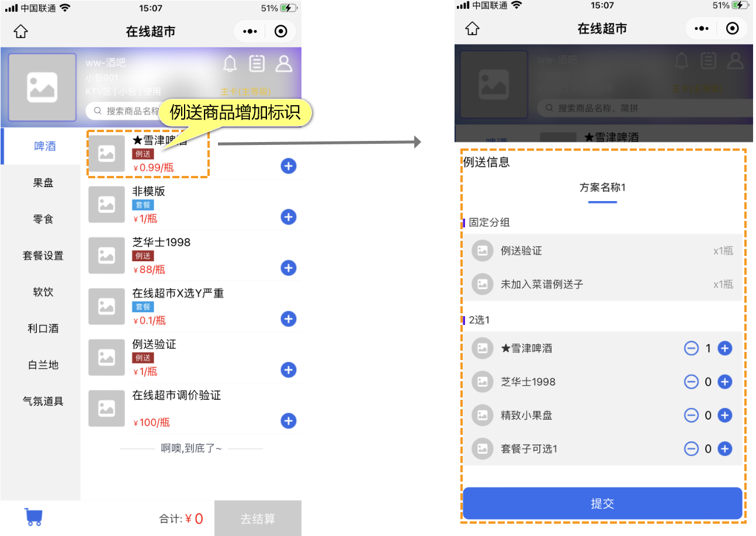Open the three-dots menu in left phone
Image resolution: width=756 pixels, height=536 pixels.
(x=250, y=32)
